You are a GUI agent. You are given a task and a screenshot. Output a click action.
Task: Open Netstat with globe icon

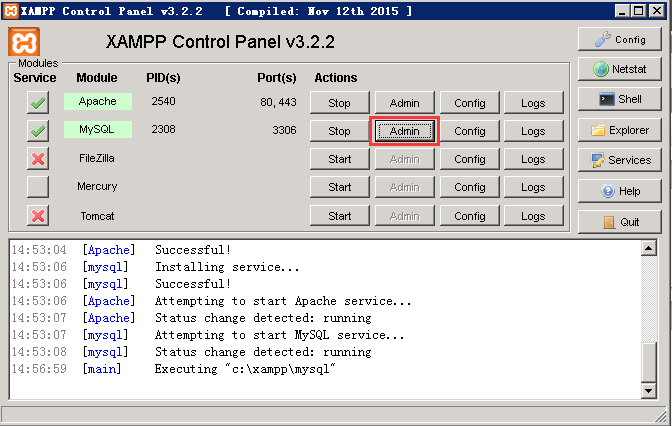[621, 69]
